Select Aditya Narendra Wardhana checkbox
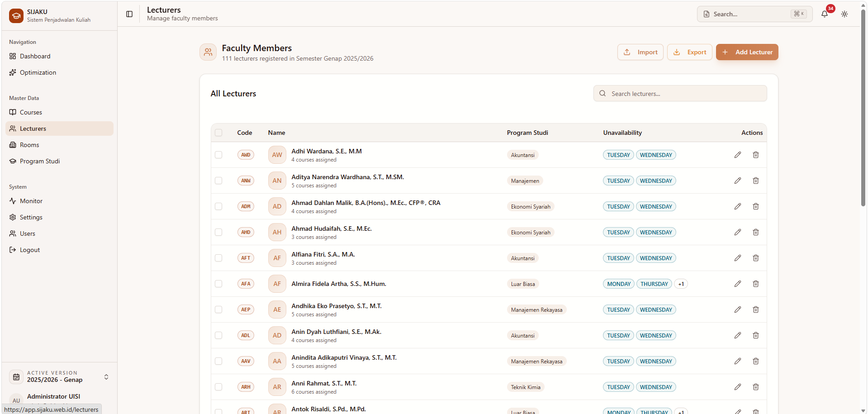The width and height of the screenshot is (868, 414). pos(218,181)
